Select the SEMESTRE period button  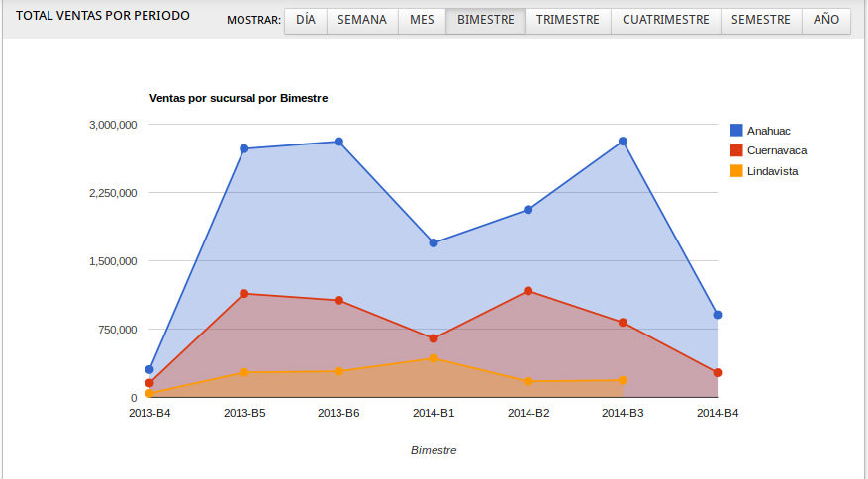click(760, 20)
